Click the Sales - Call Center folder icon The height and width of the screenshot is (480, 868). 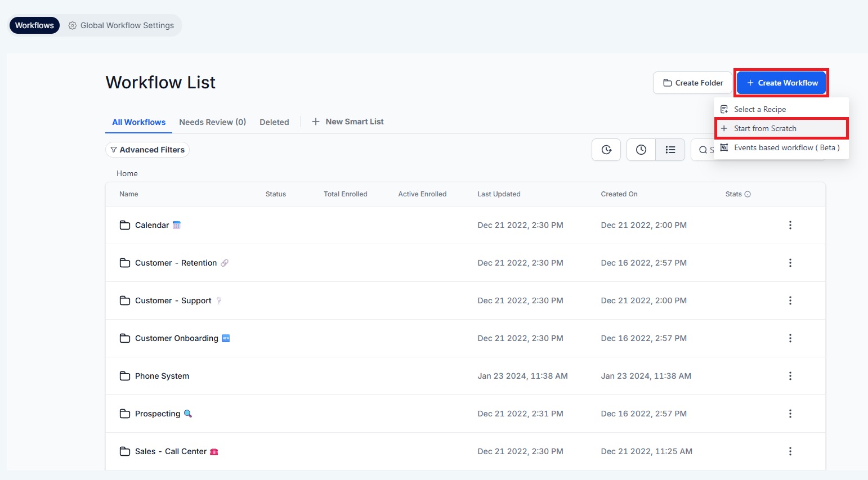coord(125,451)
